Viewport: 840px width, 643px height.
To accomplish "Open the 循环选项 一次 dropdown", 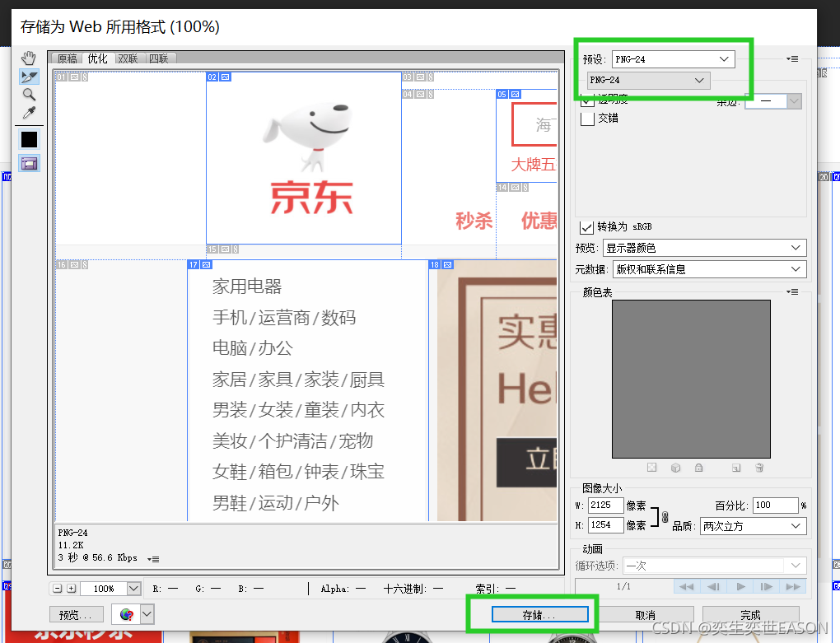I will [714, 566].
